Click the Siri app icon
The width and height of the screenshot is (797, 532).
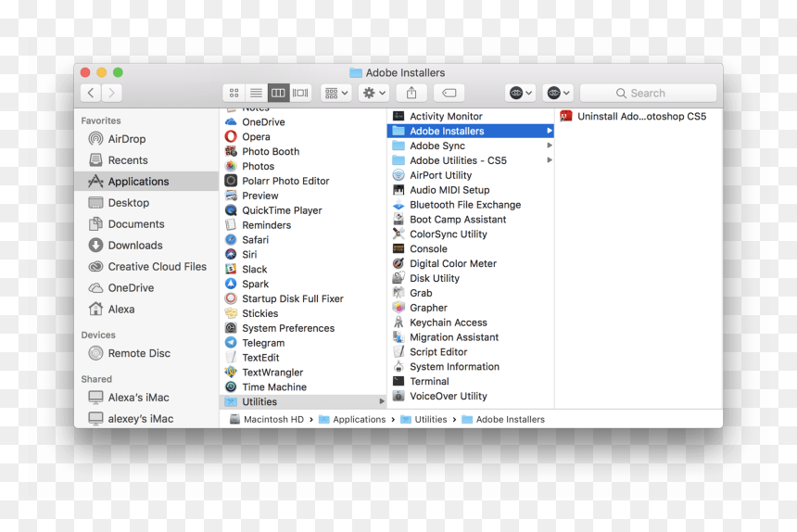tap(231, 255)
